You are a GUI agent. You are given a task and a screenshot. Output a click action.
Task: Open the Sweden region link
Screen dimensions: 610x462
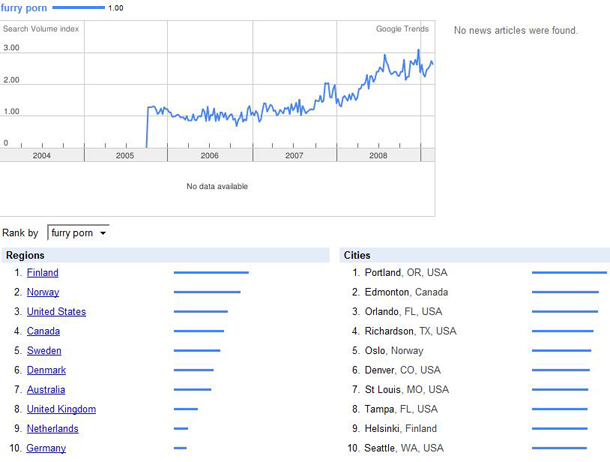pos(44,351)
